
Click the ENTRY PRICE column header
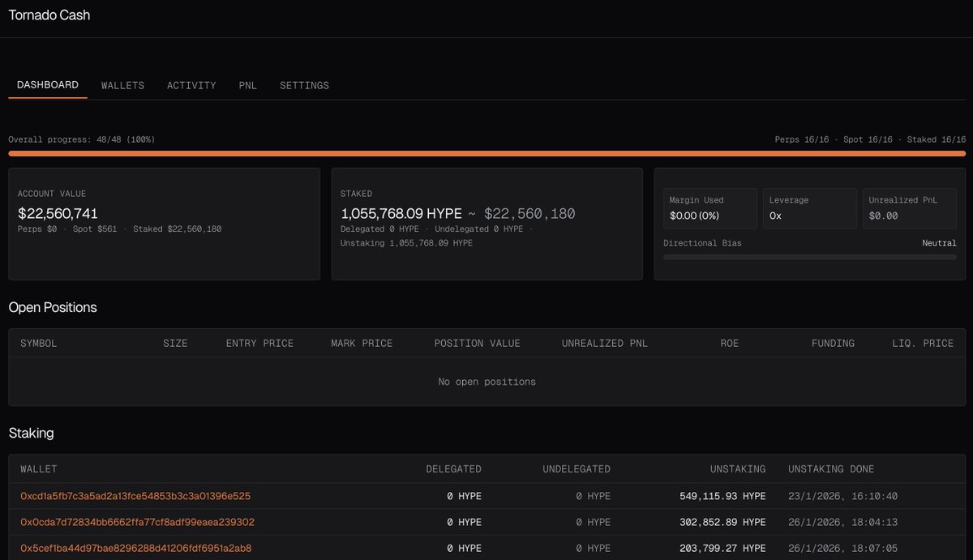pyautogui.click(x=259, y=344)
